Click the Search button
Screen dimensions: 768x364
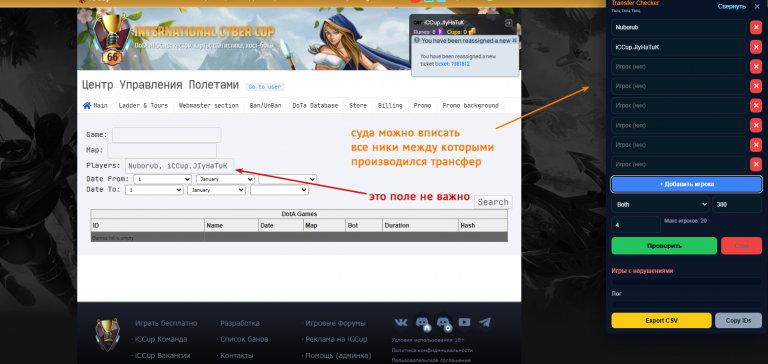click(493, 202)
